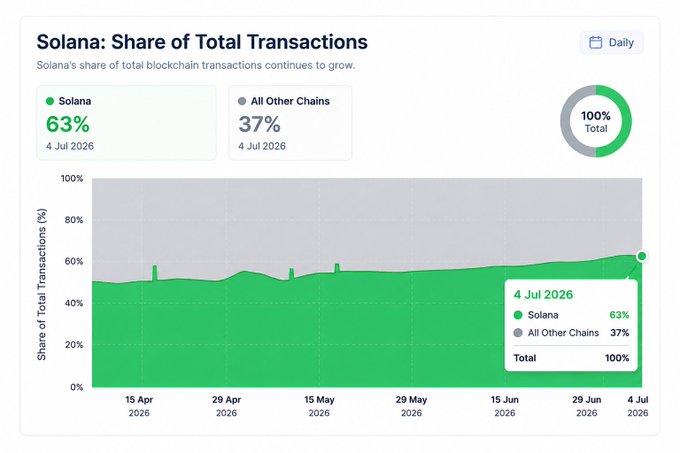
Task: Click the '4 Jul 2026' tooltip heading
Action: (543, 295)
